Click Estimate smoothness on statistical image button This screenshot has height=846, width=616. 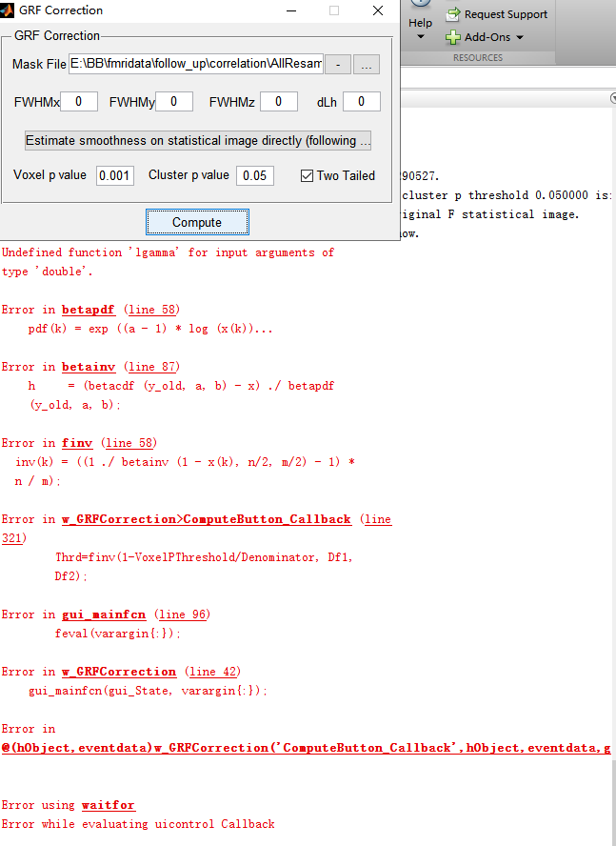[198, 140]
